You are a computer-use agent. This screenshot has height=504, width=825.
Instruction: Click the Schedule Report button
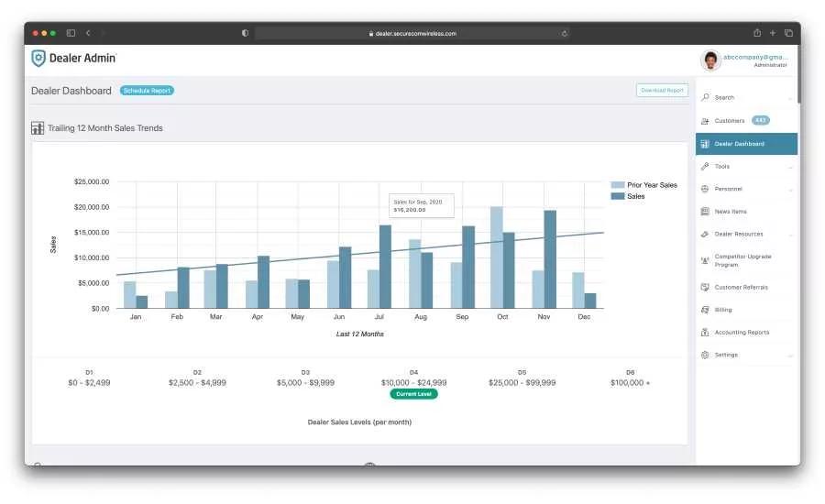147,91
